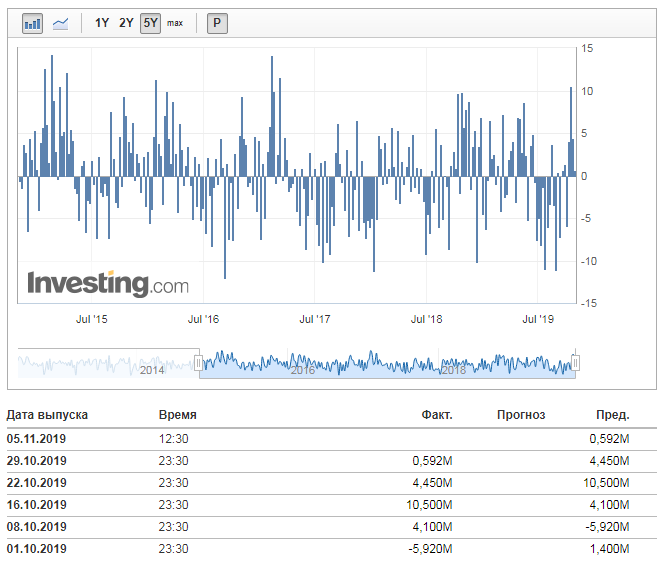Click the Прогноз column header
The width and height of the screenshot is (672, 563).
(x=521, y=415)
